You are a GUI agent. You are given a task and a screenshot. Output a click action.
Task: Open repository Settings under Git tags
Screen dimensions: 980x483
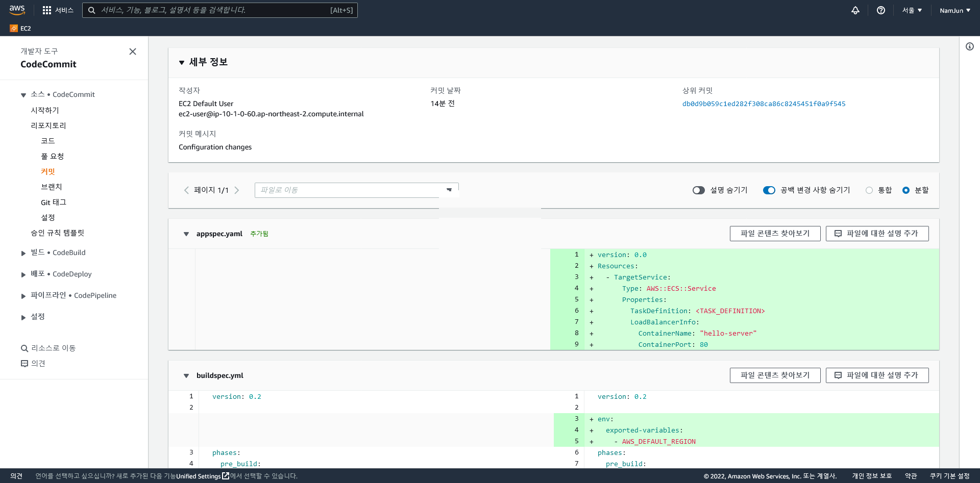pos(48,217)
